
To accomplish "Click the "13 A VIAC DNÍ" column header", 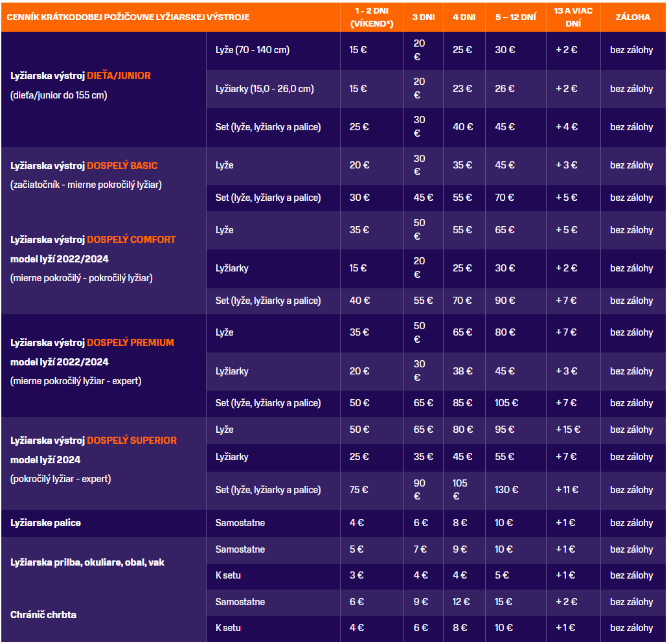I will pos(573,17).
